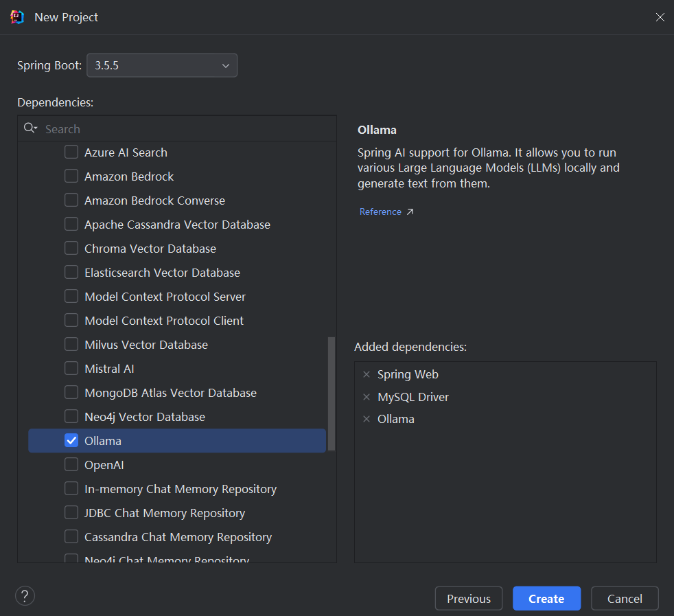Tick JDBC Chat Memory Repository checkbox

pos(71,513)
